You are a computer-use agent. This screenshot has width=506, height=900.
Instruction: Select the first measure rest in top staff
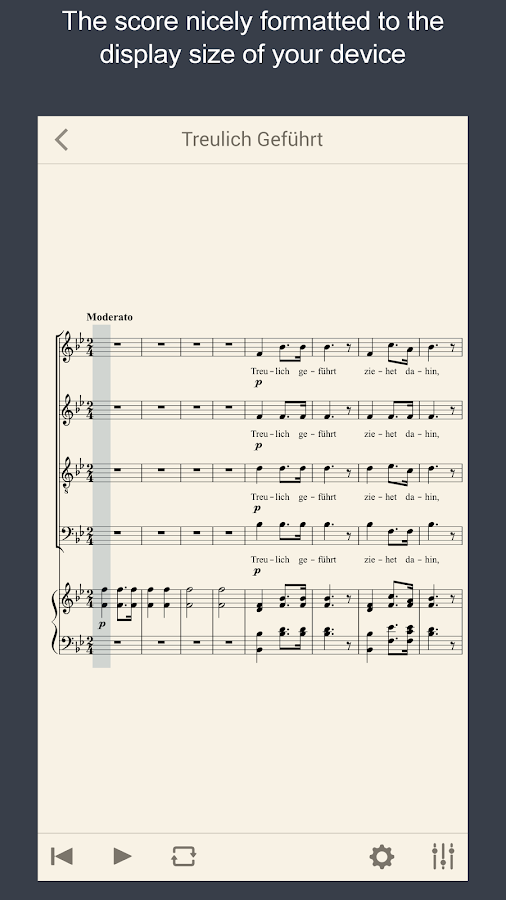[118, 344]
